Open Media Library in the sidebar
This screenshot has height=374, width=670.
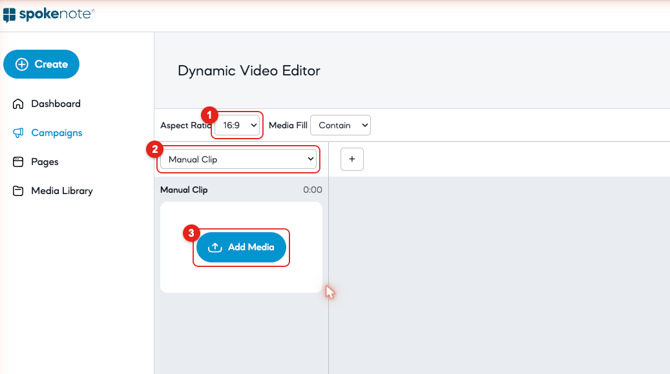pyautogui.click(x=53, y=191)
